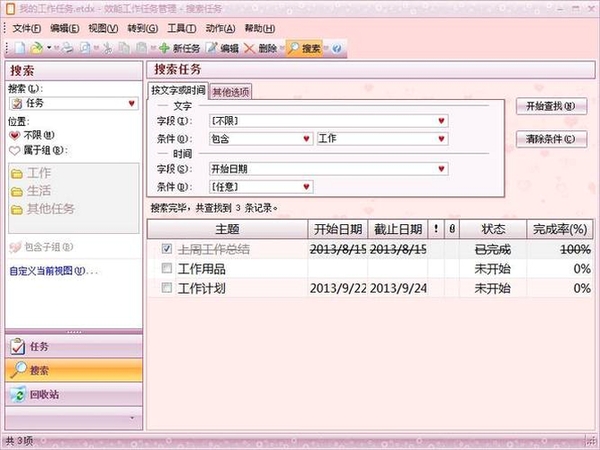Switch to the 其他选项 tab
Screen dimensions: 600x450
pos(231,92)
